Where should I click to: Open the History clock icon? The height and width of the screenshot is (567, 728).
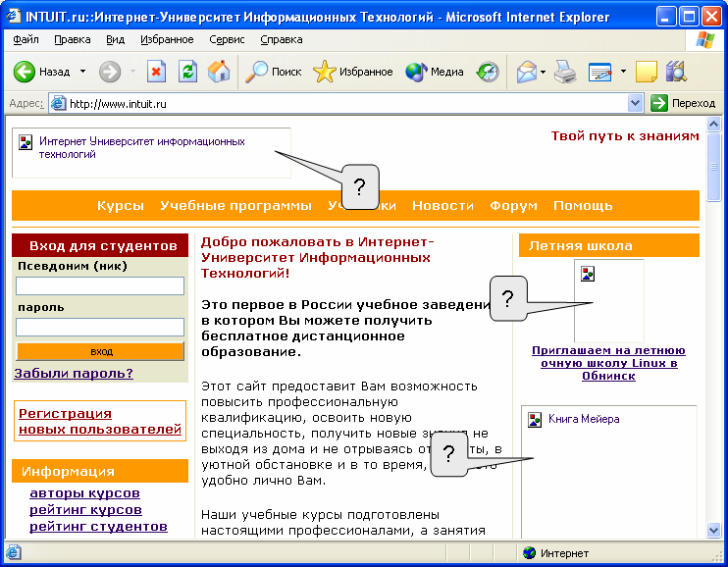(488, 72)
